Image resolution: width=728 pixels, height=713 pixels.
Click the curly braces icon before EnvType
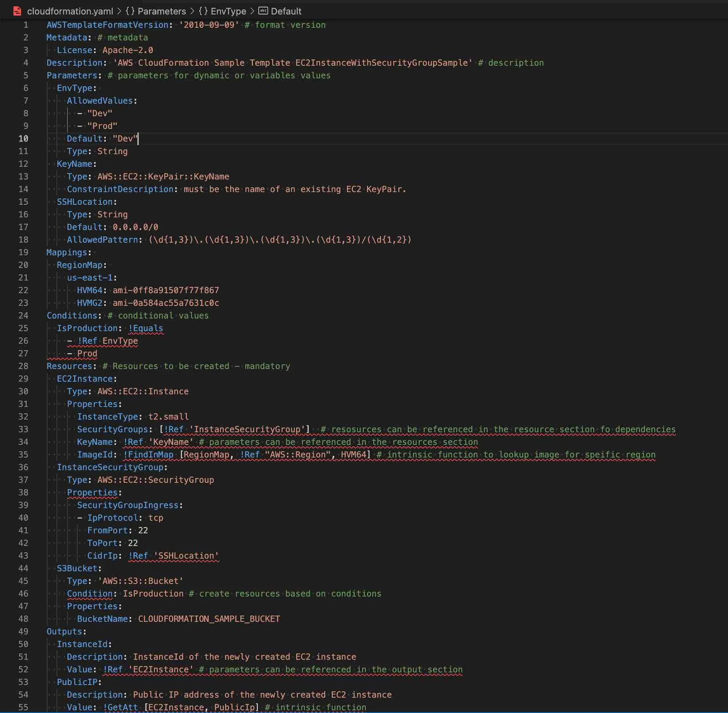[203, 11]
